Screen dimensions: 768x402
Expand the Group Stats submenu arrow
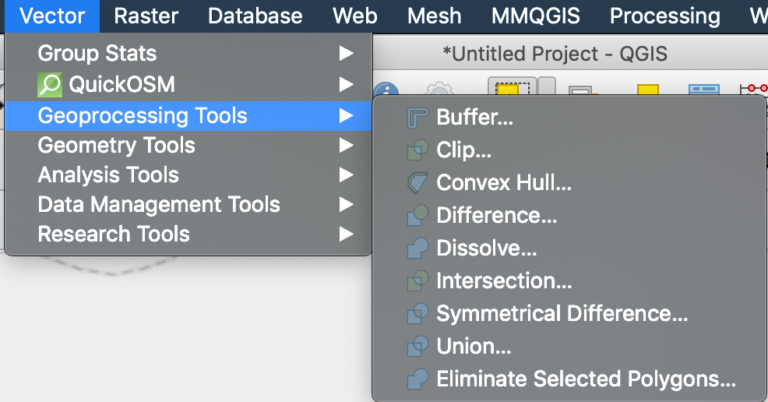346,53
